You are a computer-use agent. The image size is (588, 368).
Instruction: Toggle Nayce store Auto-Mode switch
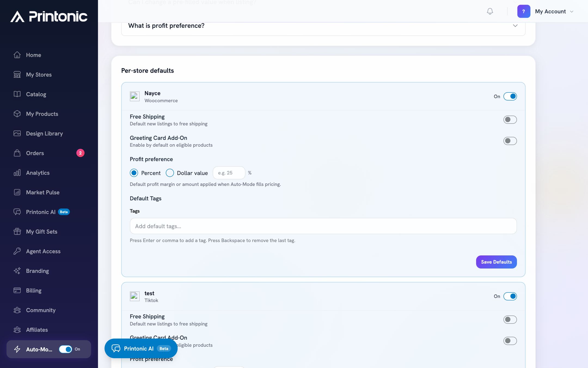tap(510, 96)
